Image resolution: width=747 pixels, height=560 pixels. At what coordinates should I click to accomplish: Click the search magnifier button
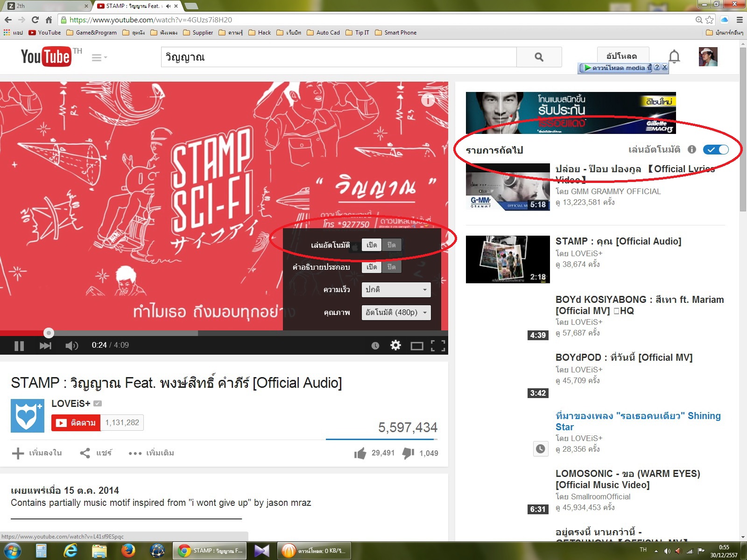click(539, 57)
